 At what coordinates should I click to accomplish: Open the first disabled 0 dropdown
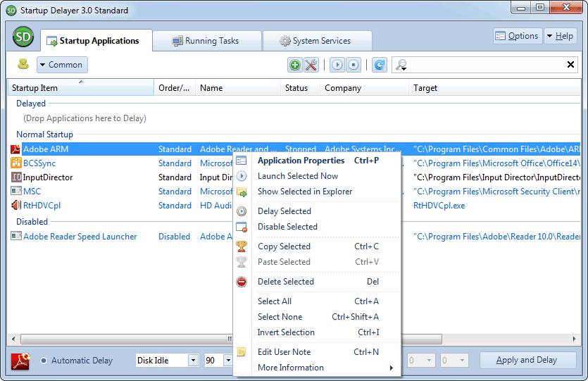pyautogui.click(x=430, y=361)
